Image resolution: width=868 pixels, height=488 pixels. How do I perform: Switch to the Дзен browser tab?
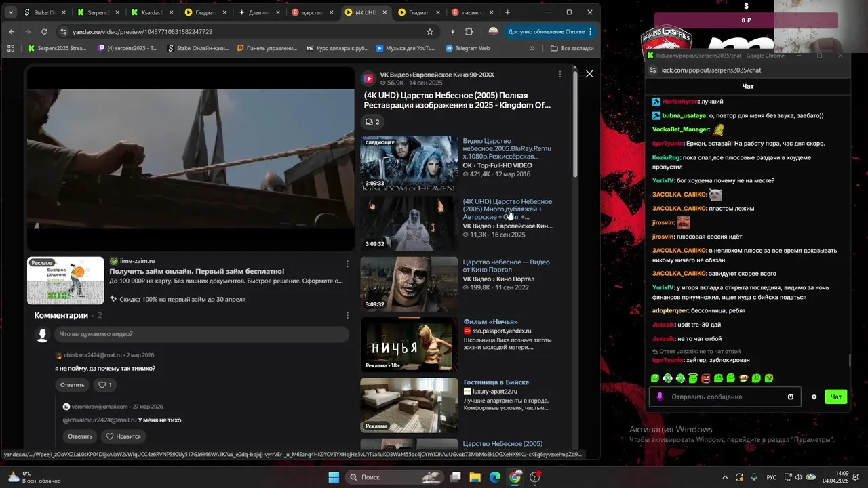(259, 12)
